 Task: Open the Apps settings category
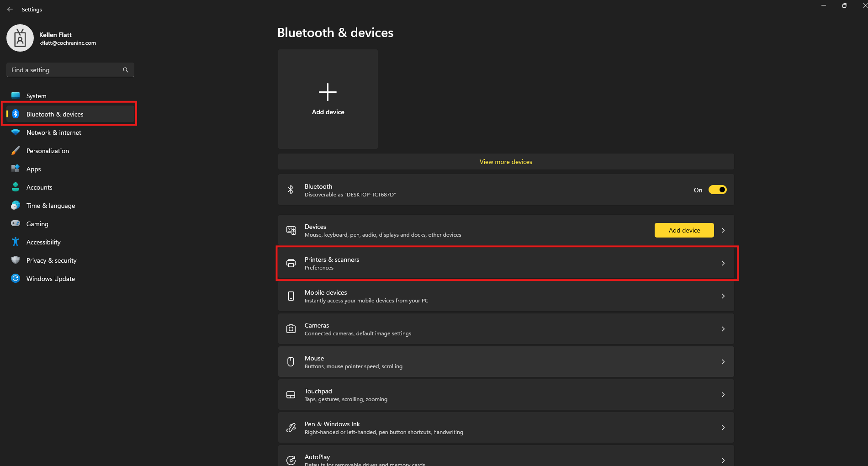point(70,169)
